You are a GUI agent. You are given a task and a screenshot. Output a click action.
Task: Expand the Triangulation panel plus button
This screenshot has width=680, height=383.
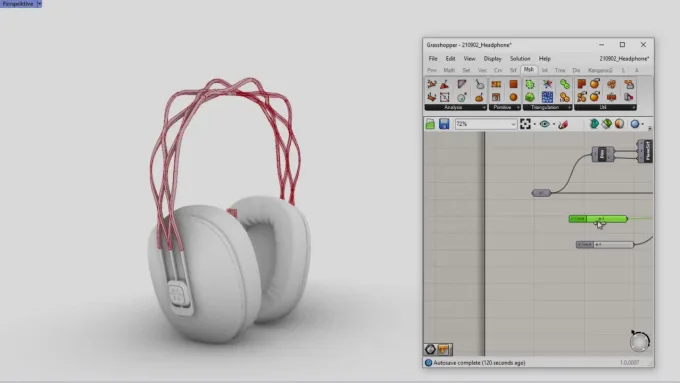click(x=569, y=108)
